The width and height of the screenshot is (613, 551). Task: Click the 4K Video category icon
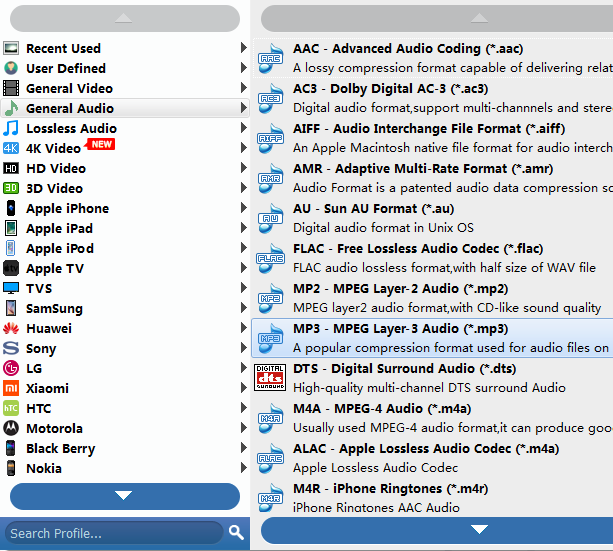[x=11, y=148]
